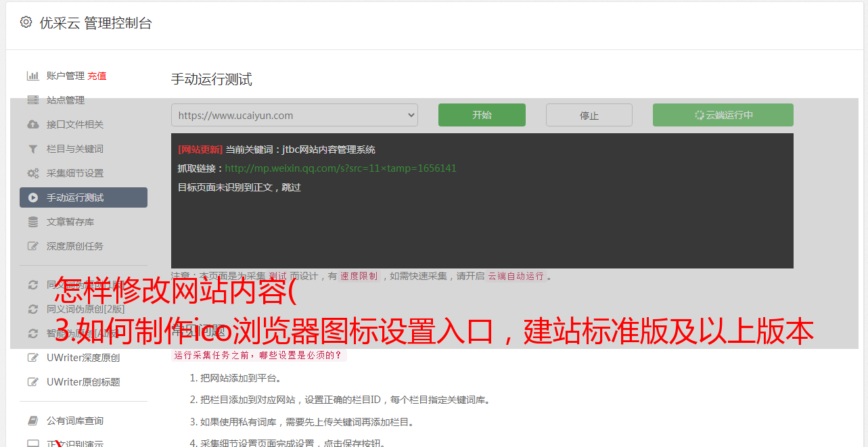
Task: Click the cloud upload icon for 接口文件相关
Action: [32, 124]
